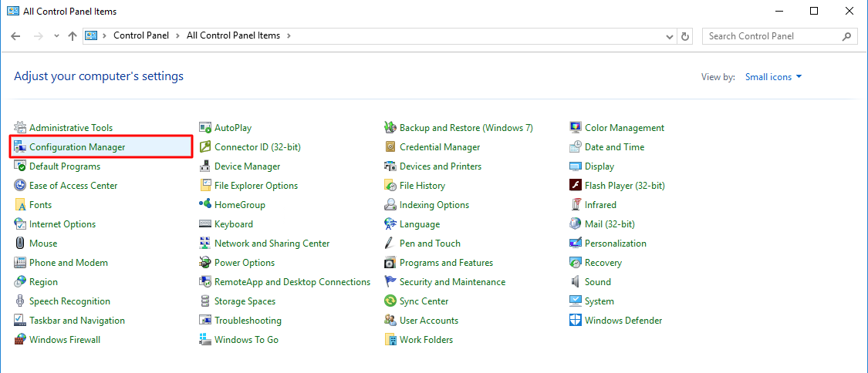Open RemoteApp and Desktop Connections link
The height and width of the screenshot is (373, 868).
[x=292, y=282]
